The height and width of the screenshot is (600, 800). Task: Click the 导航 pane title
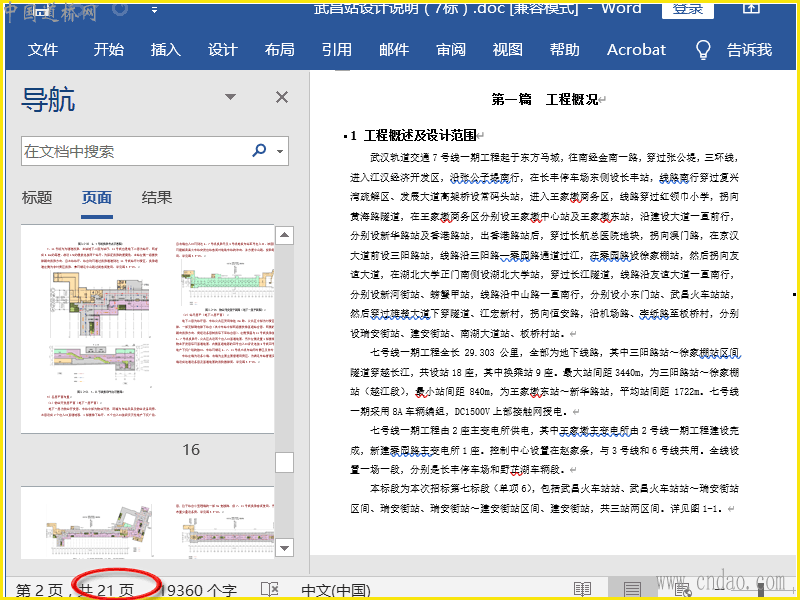pyautogui.click(x=48, y=99)
